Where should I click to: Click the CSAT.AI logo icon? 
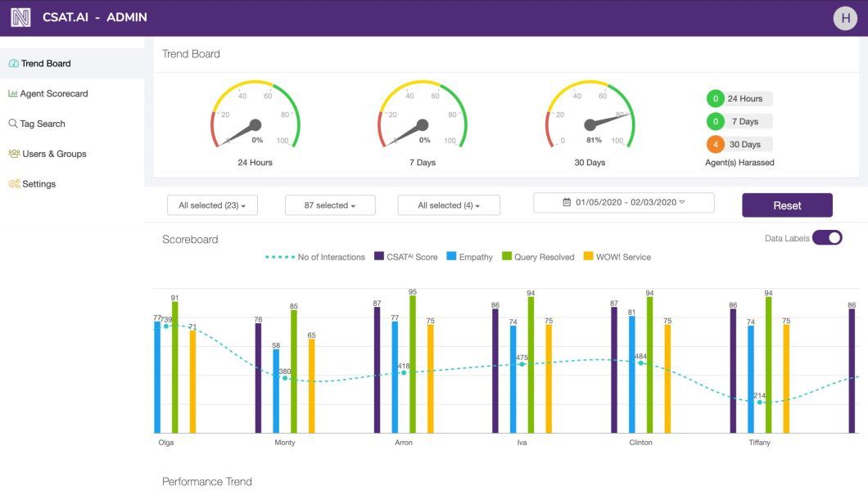pyautogui.click(x=20, y=18)
